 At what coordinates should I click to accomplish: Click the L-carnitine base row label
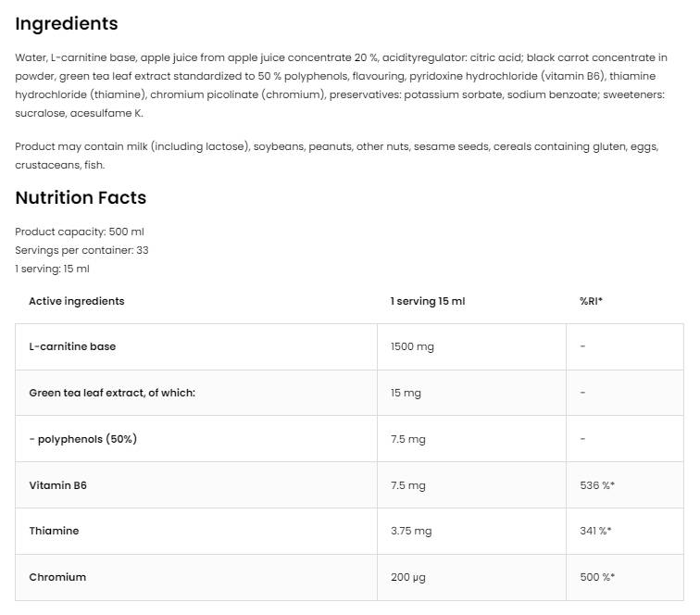click(x=72, y=346)
